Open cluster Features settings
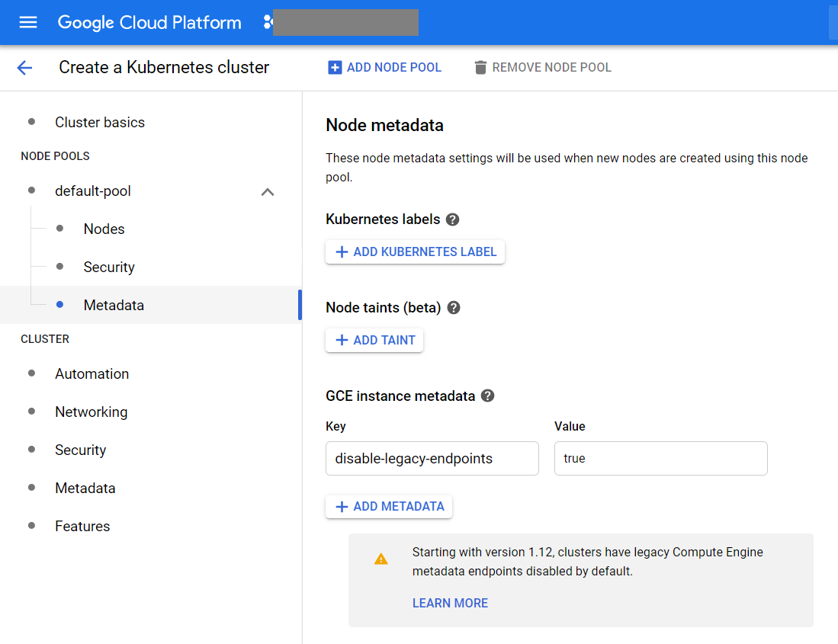838x644 pixels. pos(82,526)
